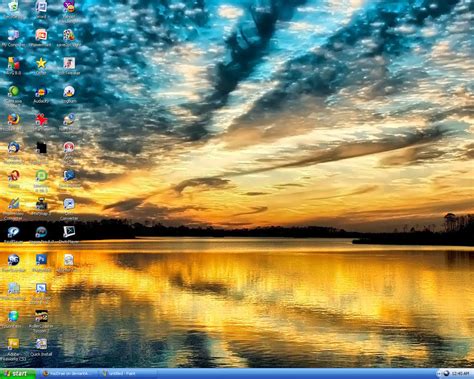Open the globe icon above Fireworks

click(x=13, y=316)
